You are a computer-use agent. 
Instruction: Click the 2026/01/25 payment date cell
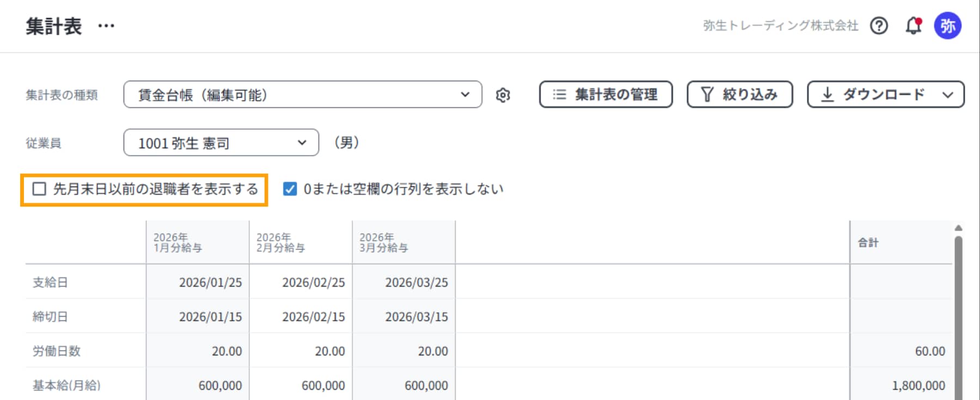point(198,282)
